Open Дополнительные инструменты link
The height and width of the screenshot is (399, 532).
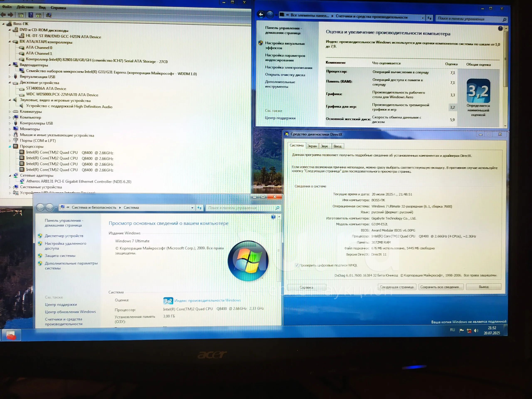[x=280, y=84]
